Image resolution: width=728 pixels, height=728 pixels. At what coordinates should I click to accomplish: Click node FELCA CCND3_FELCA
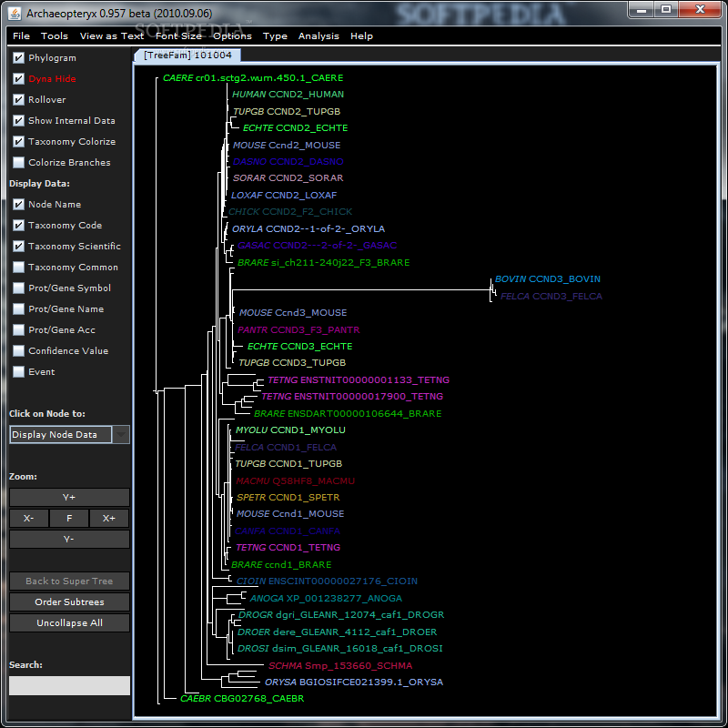tap(551, 297)
